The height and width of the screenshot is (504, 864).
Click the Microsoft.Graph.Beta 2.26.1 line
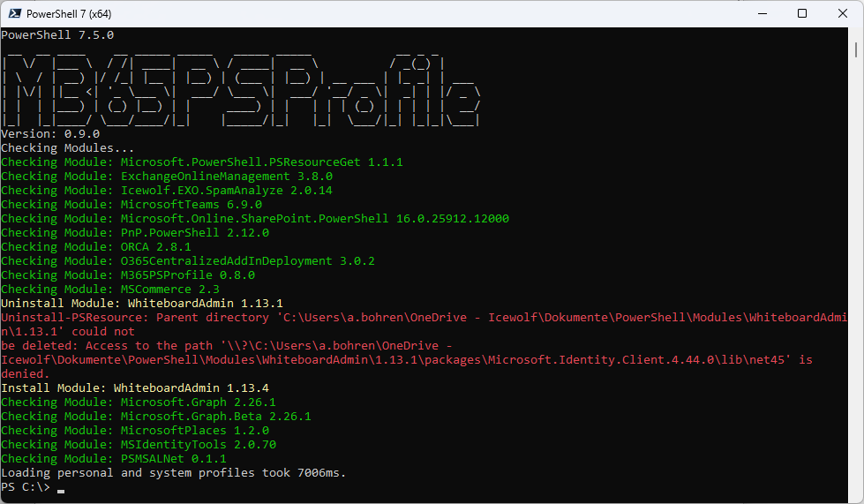pos(156,417)
